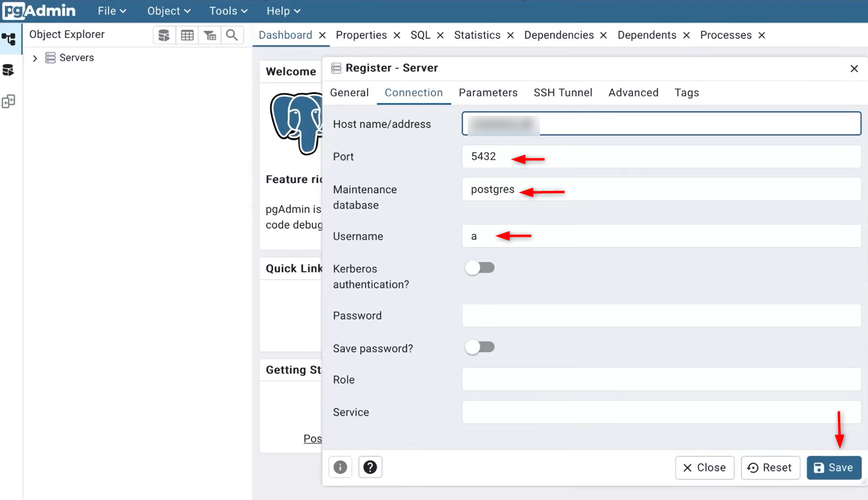
Task: Expand the Servers tree node
Action: [x=35, y=58]
